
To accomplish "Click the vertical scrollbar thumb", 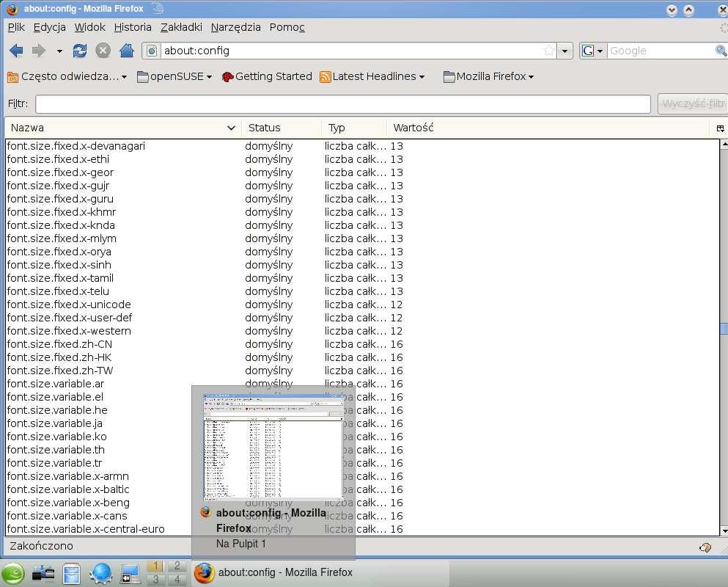I will [724, 329].
